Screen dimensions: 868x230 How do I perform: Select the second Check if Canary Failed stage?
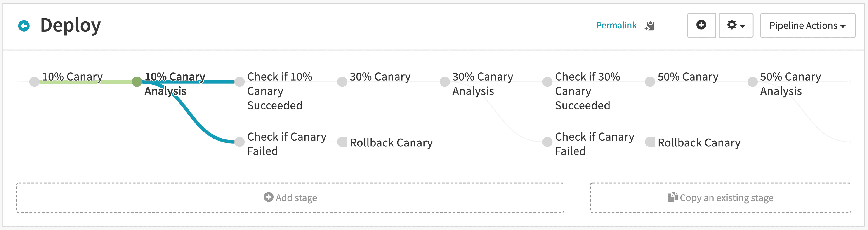[x=547, y=142]
